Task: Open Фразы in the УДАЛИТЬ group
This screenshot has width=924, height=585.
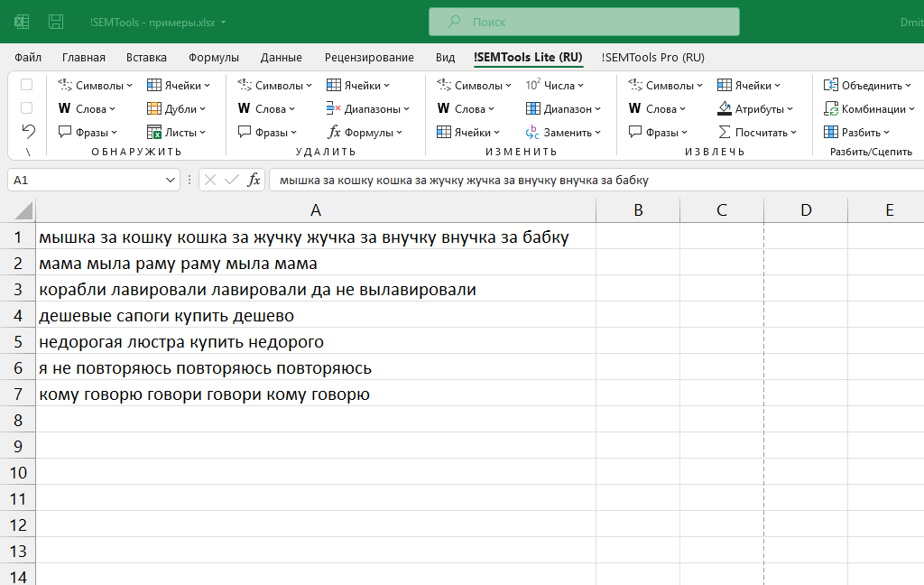Action: click(267, 133)
